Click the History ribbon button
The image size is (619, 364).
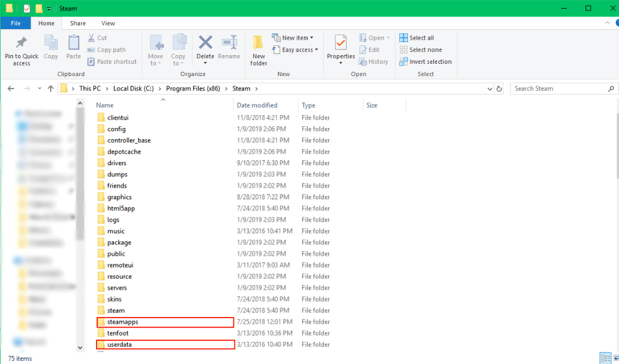373,61
